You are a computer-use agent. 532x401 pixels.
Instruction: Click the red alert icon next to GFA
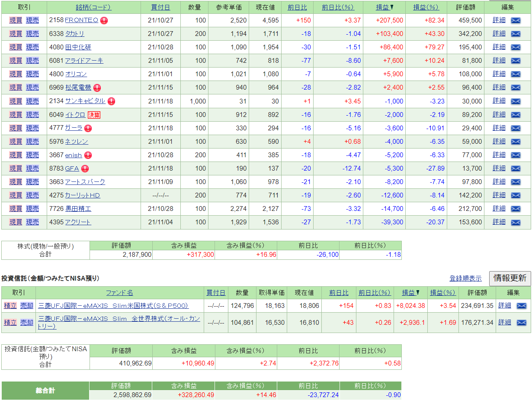(x=85, y=168)
